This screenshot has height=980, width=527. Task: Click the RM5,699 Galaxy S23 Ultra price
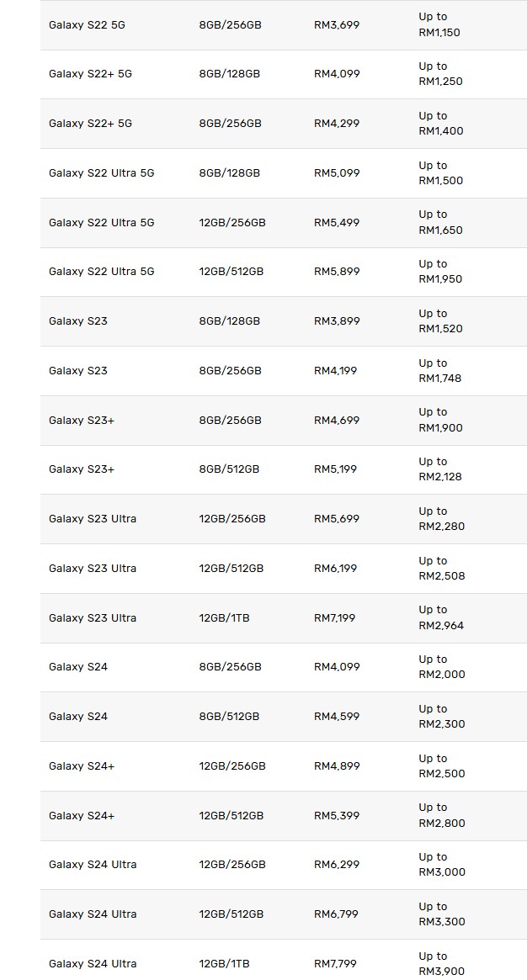[x=337, y=518]
